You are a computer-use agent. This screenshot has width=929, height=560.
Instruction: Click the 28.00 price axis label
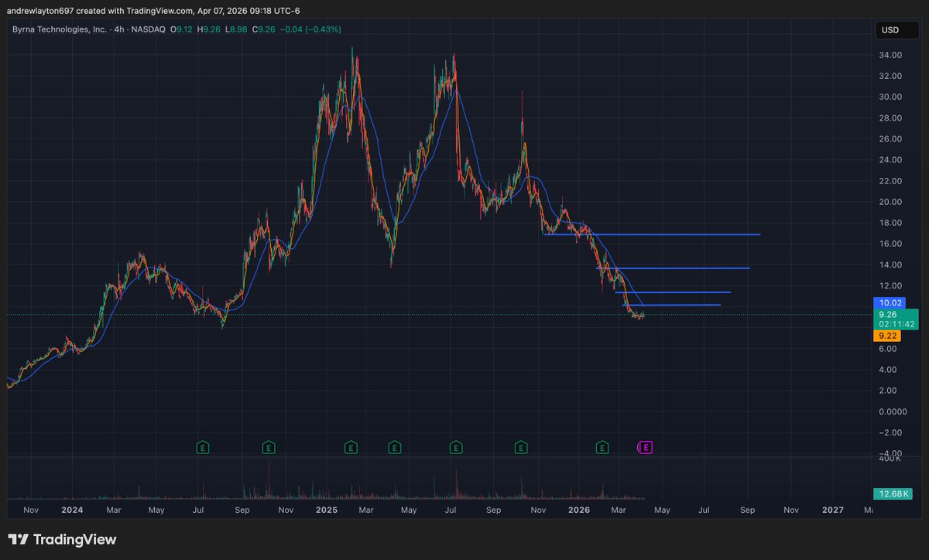(889, 118)
